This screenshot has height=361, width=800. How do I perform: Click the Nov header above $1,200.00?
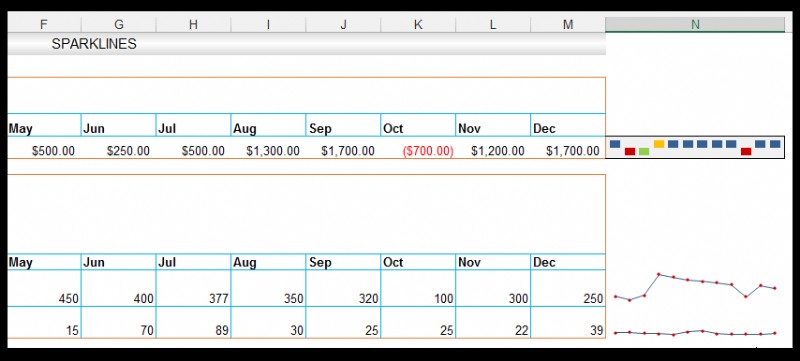(493, 125)
